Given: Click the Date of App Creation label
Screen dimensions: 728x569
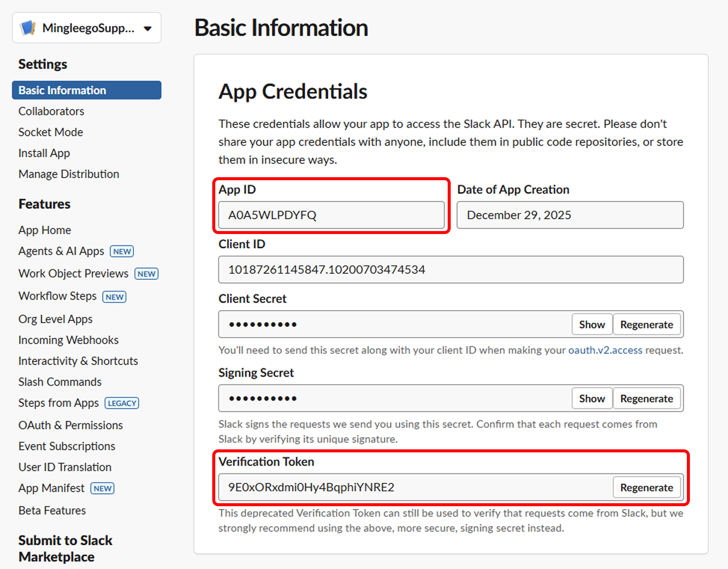Looking at the screenshot, I should tap(513, 189).
